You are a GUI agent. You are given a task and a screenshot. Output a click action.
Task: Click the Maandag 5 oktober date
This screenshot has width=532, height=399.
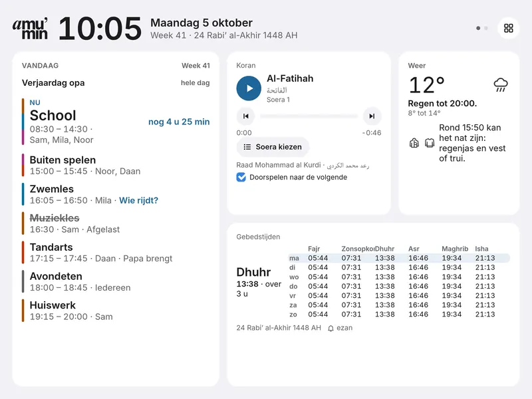(x=201, y=23)
